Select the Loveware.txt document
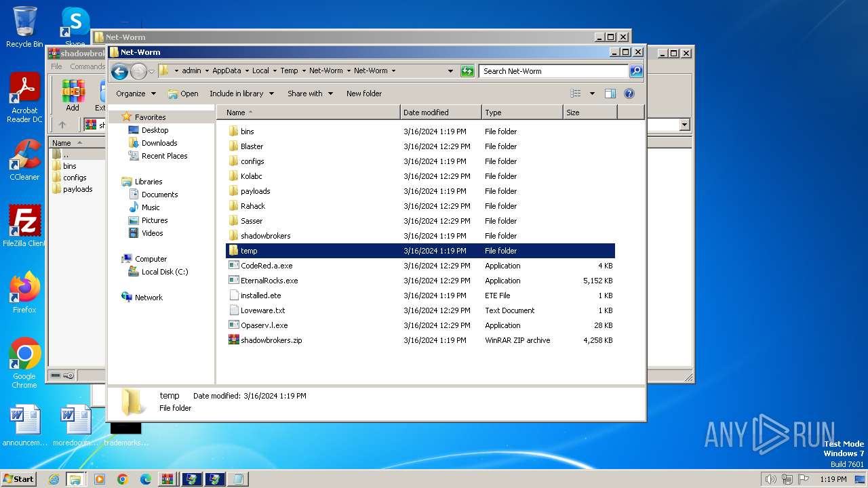 tap(420, 310)
